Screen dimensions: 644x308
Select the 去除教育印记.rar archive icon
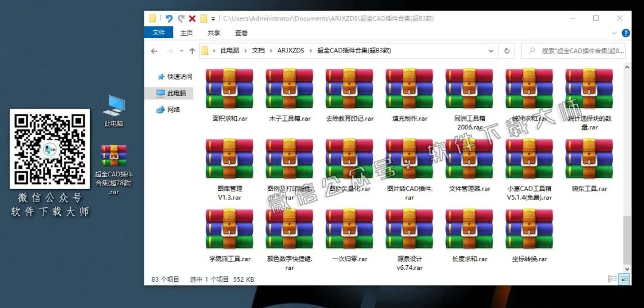tap(349, 88)
